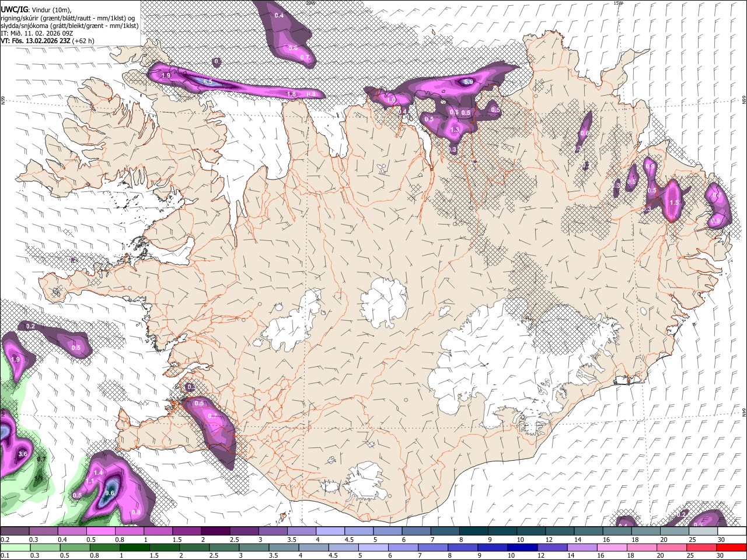Click the 1.1 value in the southwest cell

(90, 481)
